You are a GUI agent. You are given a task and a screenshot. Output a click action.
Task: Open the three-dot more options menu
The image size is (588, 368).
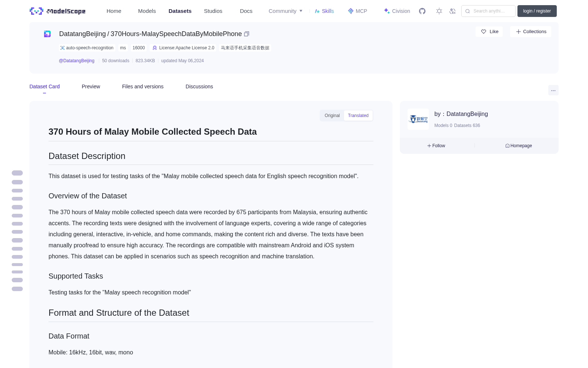click(553, 90)
